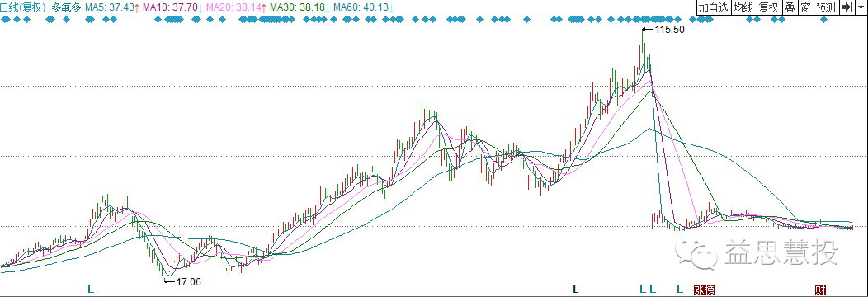Overlay another stock using the 叠 button
Image resolution: width=868 pixels, height=297 pixels.
pyautogui.click(x=790, y=7)
